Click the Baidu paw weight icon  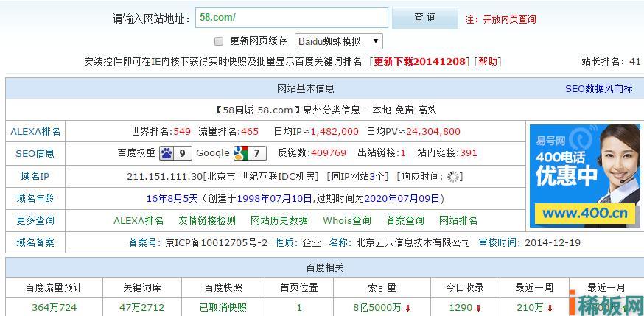pos(175,153)
